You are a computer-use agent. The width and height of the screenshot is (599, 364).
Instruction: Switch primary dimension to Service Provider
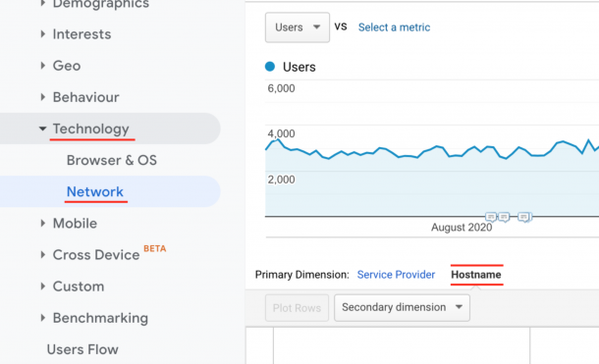[396, 275]
